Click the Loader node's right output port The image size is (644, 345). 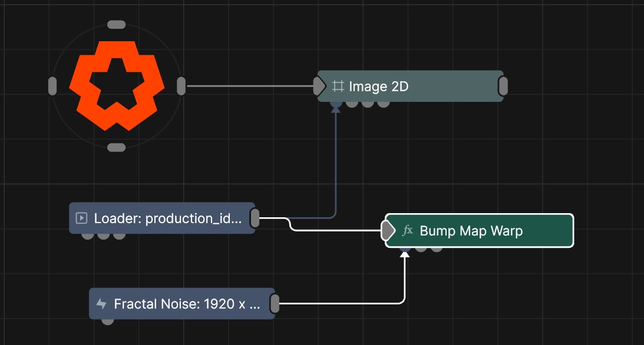point(255,218)
